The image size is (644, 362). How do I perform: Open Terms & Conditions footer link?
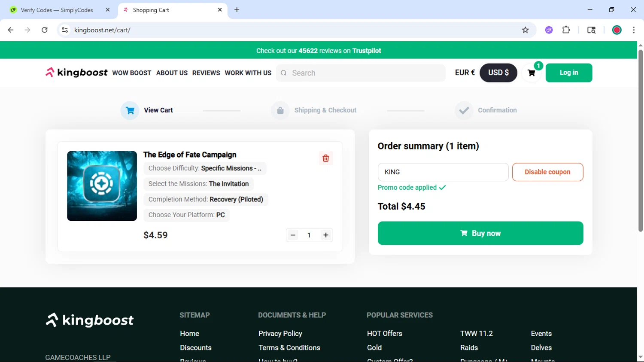289,348
